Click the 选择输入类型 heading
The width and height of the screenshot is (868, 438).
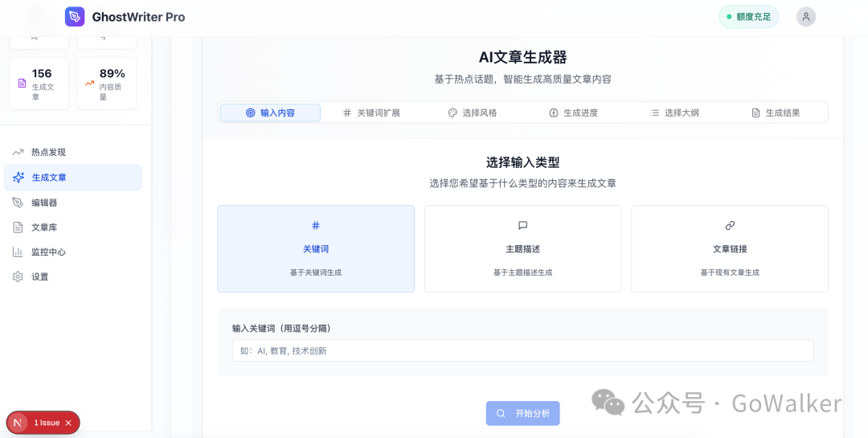point(522,162)
